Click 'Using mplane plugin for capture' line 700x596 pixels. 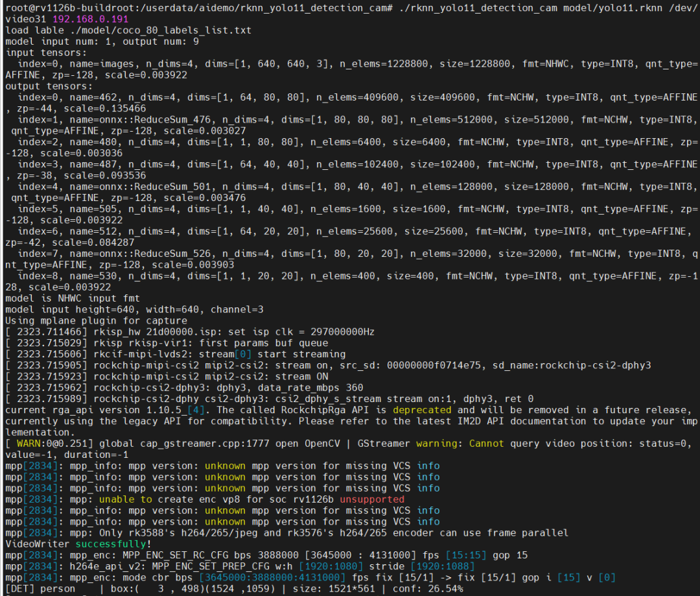coord(96,321)
